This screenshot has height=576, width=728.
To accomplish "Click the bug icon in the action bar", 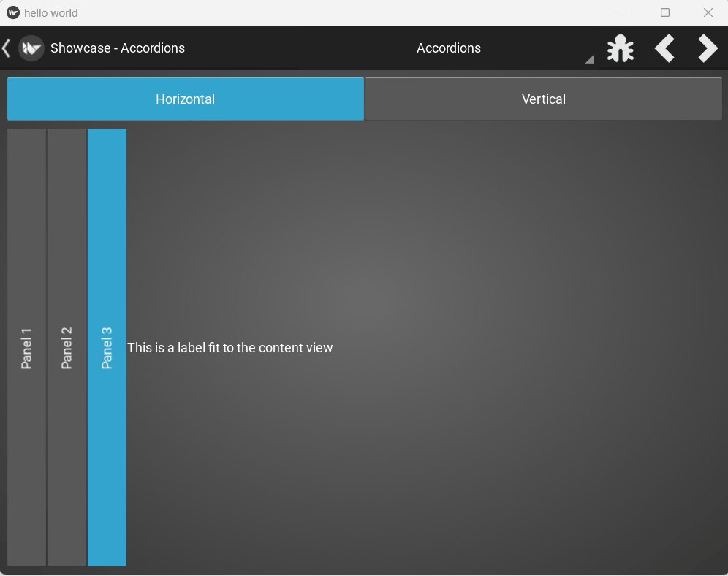I will tap(621, 48).
